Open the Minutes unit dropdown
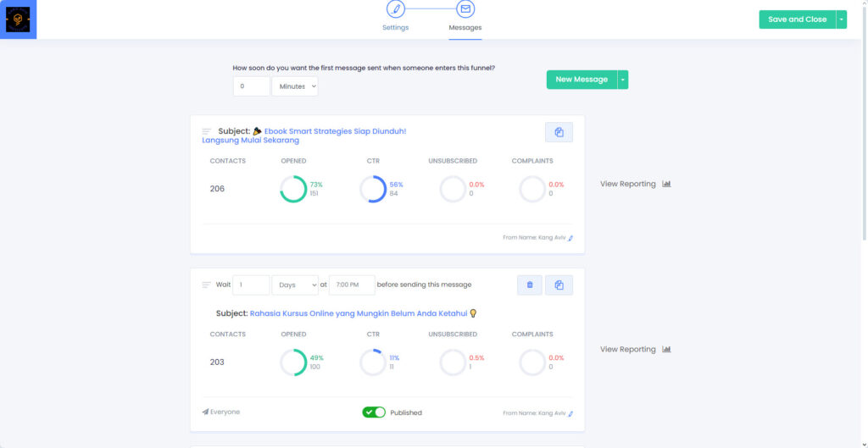 (x=294, y=86)
